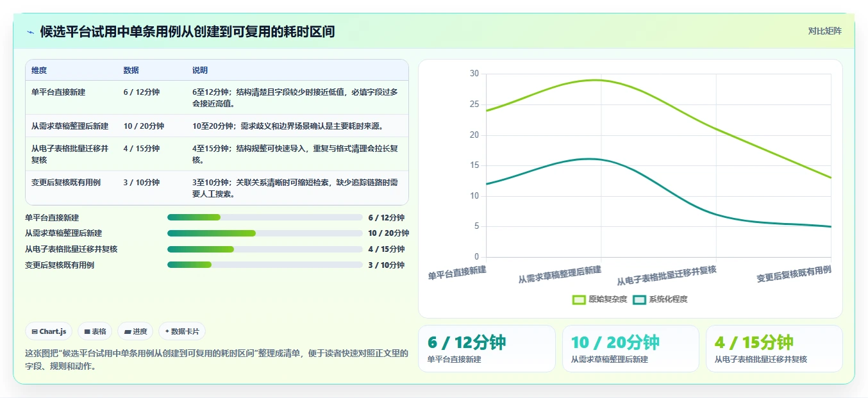Click the chart x-axis label 单平台直接新建
868x398 pixels.
(457, 272)
